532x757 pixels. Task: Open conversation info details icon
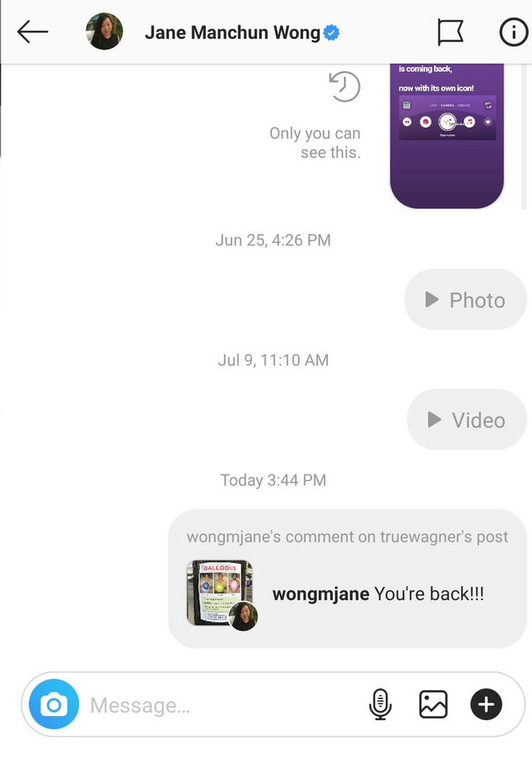pos(513,33)
